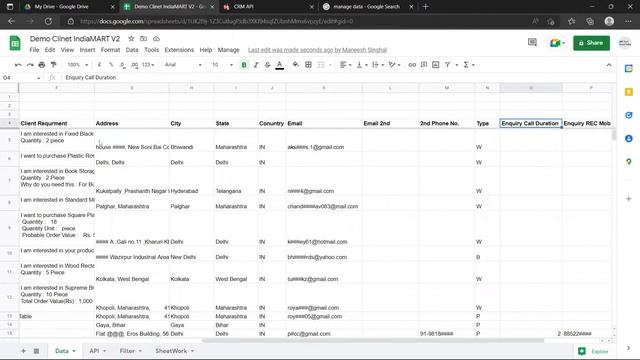Open the fill color picker

click(x=296, y=65)
